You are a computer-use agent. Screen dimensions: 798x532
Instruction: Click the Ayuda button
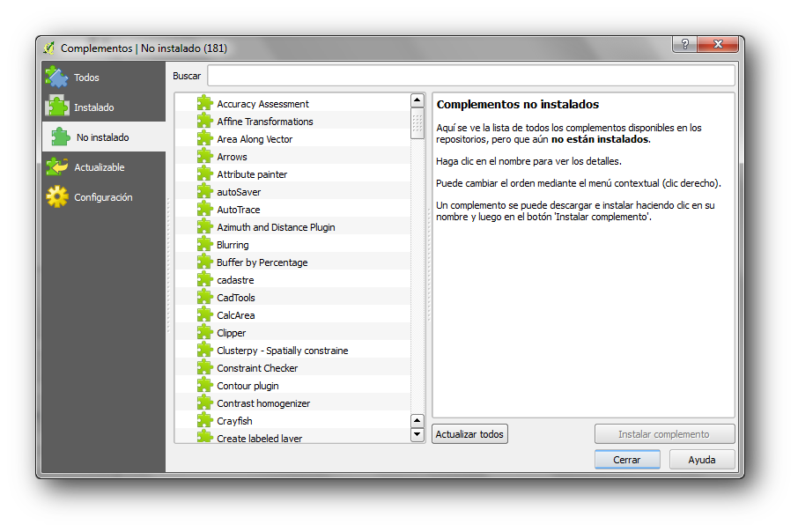[x=702, y=460]
